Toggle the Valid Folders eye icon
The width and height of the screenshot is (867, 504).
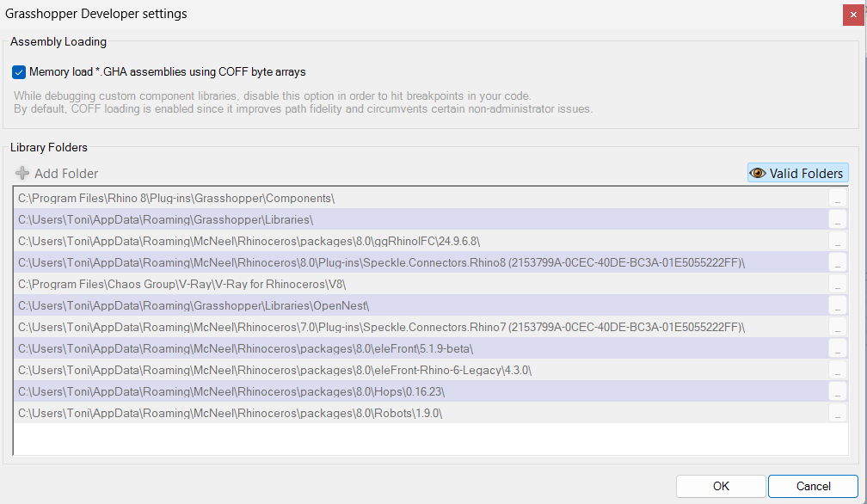(x=757, y=173)
